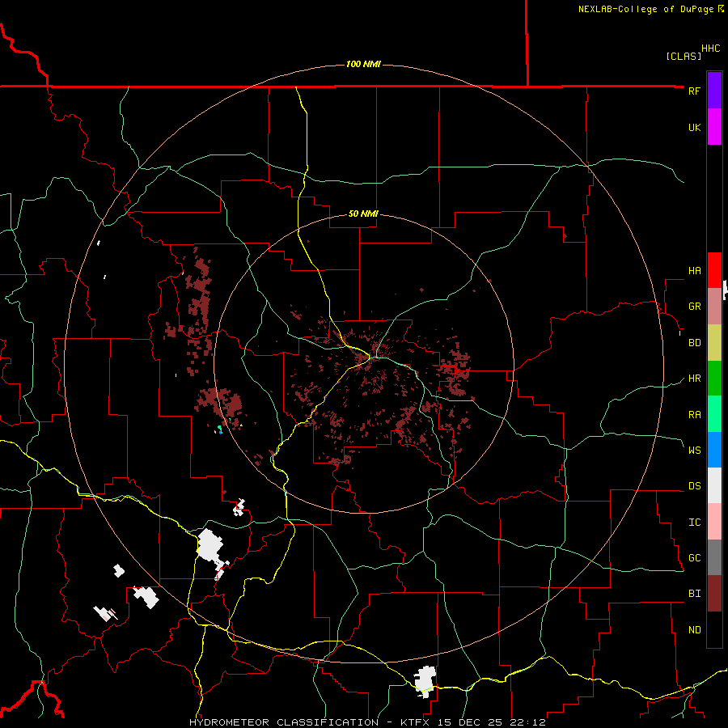Click the UK legend label
The image size is (728, 728).
(x=694, y=127)
